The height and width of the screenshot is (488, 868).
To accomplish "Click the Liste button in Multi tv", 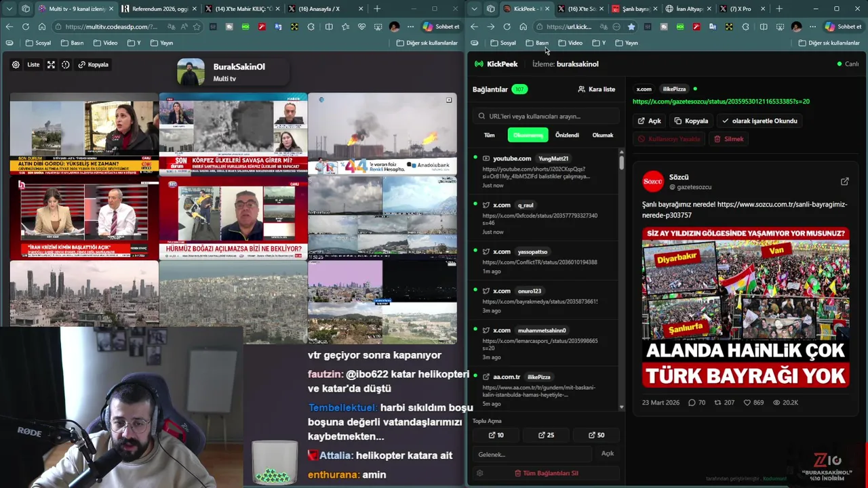I will [33, 64].
